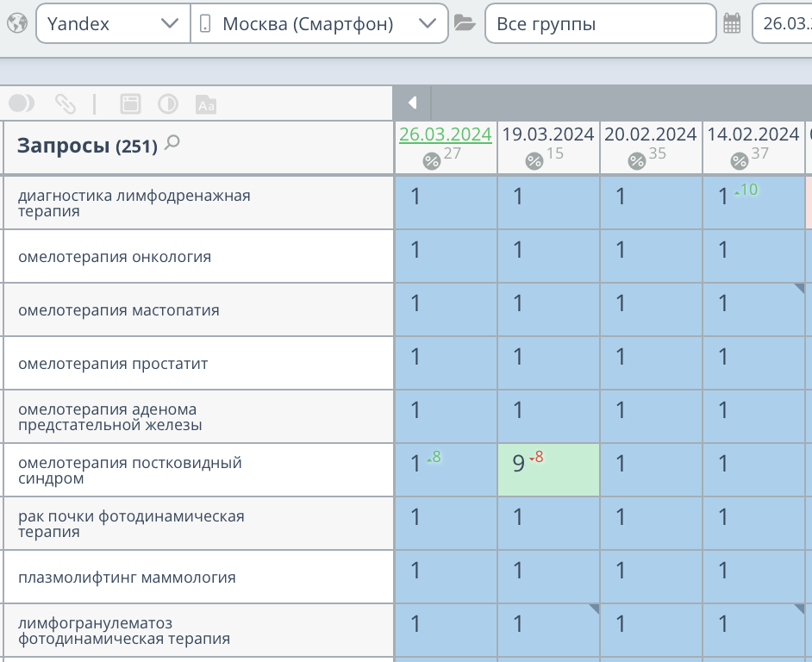Click the calendar-grid icon in the table toolbar

(132, 103)
